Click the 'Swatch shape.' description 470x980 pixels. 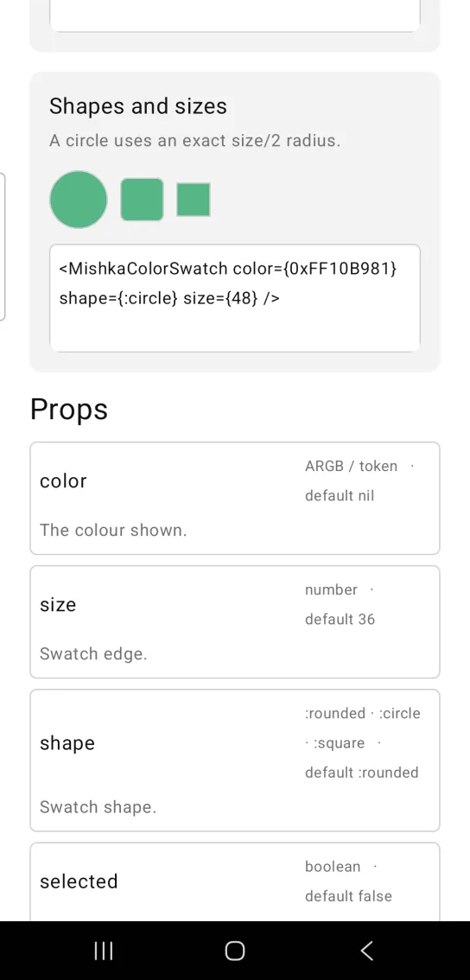point(98,807)
